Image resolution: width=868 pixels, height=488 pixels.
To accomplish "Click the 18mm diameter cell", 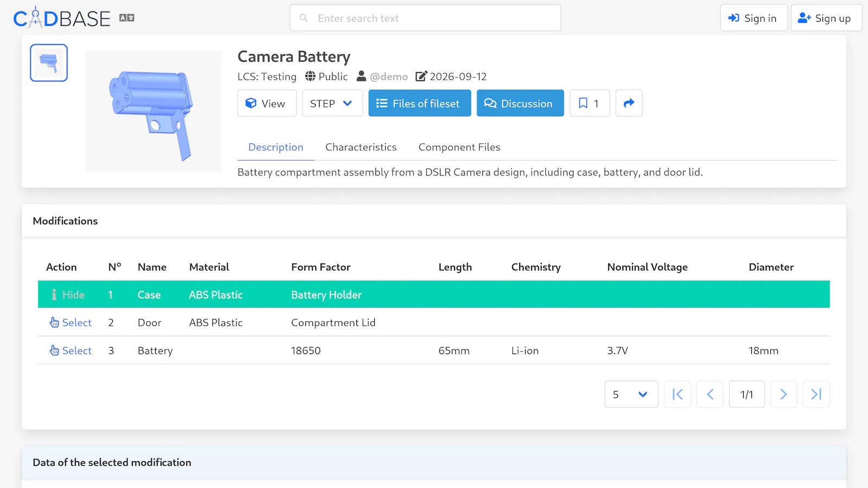I will 763,351.
